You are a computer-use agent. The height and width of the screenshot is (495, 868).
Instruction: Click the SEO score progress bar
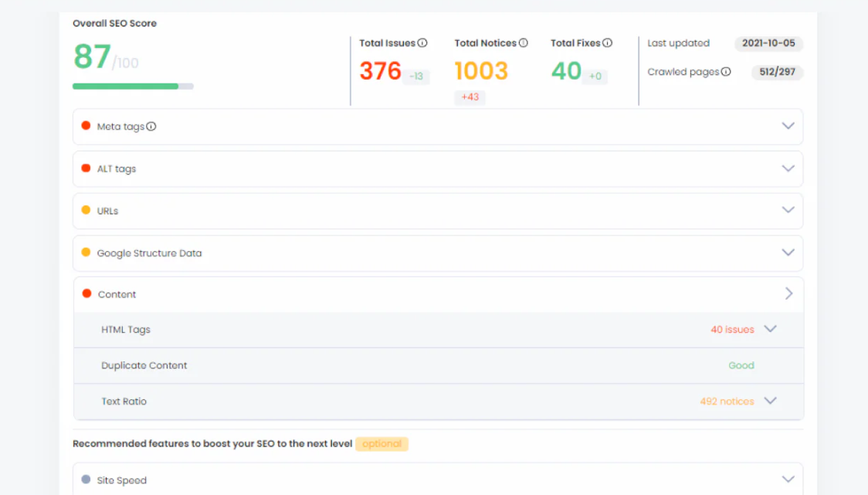coord(133,86)
